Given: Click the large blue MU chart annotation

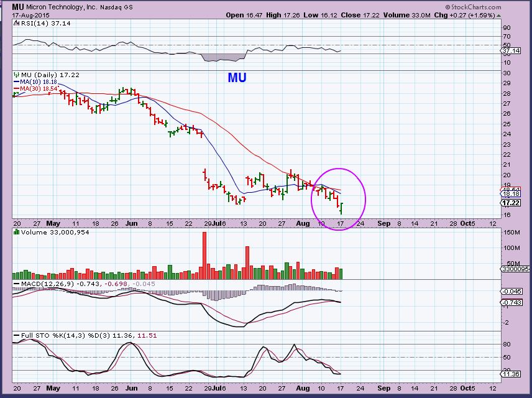Looking at the screenshot, I should (237, 78).
